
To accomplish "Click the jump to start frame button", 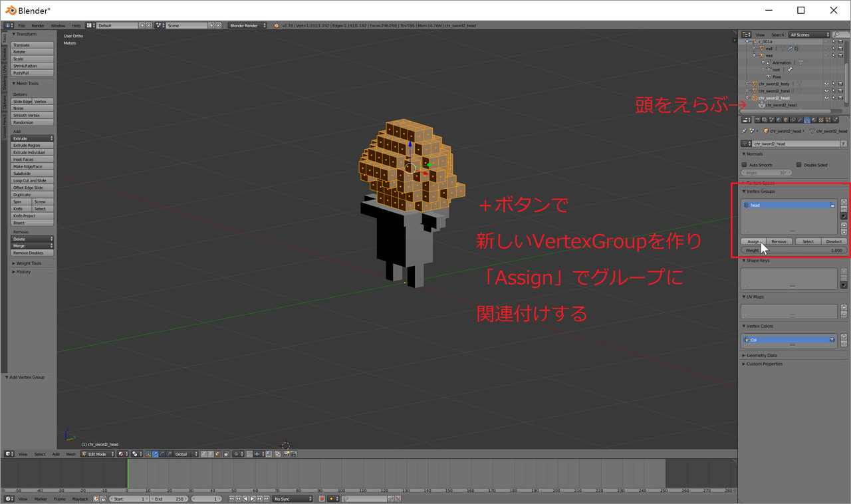I will point(231,499).
